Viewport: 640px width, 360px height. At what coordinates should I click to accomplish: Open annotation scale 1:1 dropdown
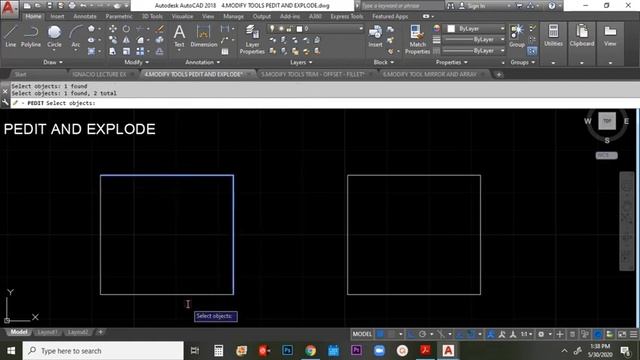pos(527,334)
